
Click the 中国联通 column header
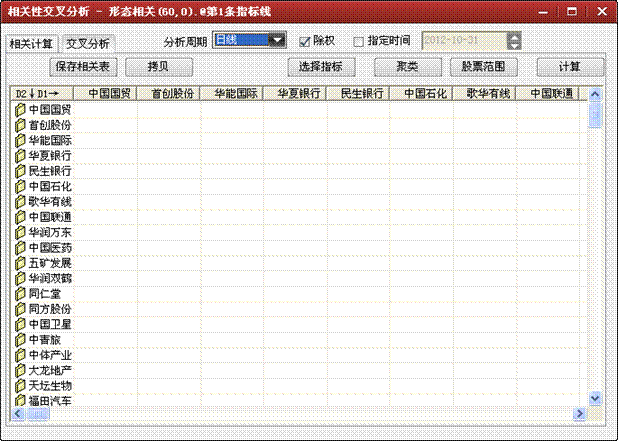coord(548,93)
